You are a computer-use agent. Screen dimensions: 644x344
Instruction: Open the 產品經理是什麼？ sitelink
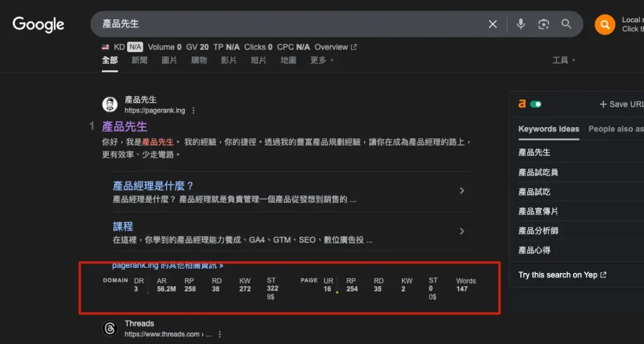tap(153, 186)
